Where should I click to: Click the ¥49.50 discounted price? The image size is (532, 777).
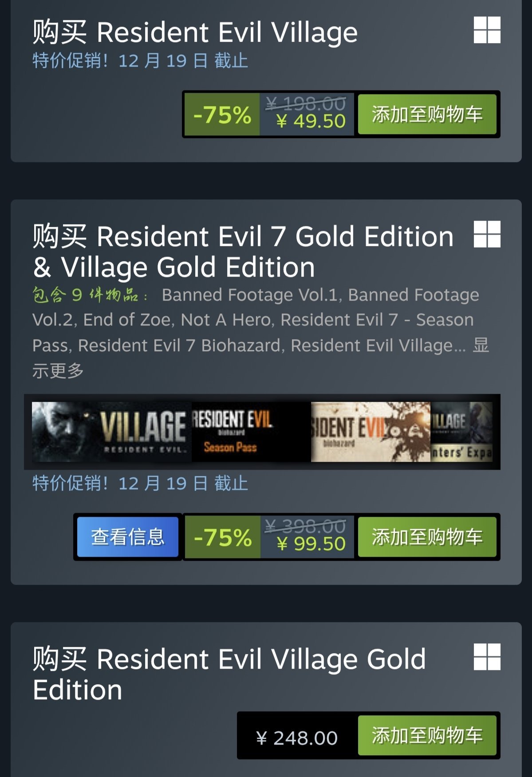[311, 121]
